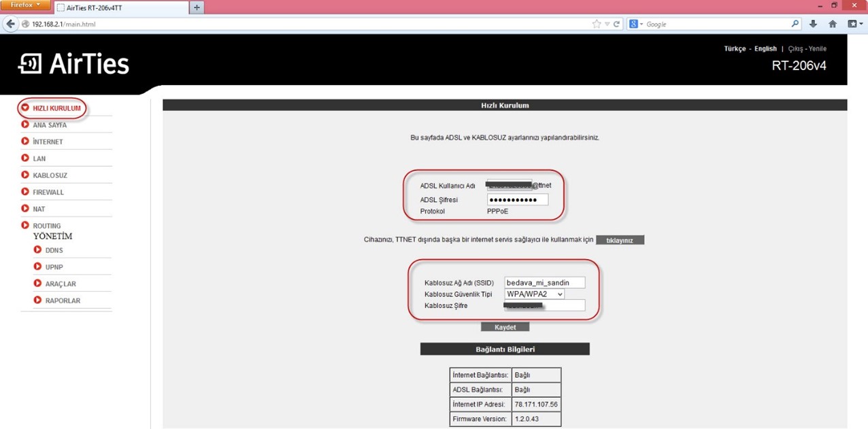The image size is (868, 429).
Task: Go to the Firefox home page icon
Action: point(833,24)
